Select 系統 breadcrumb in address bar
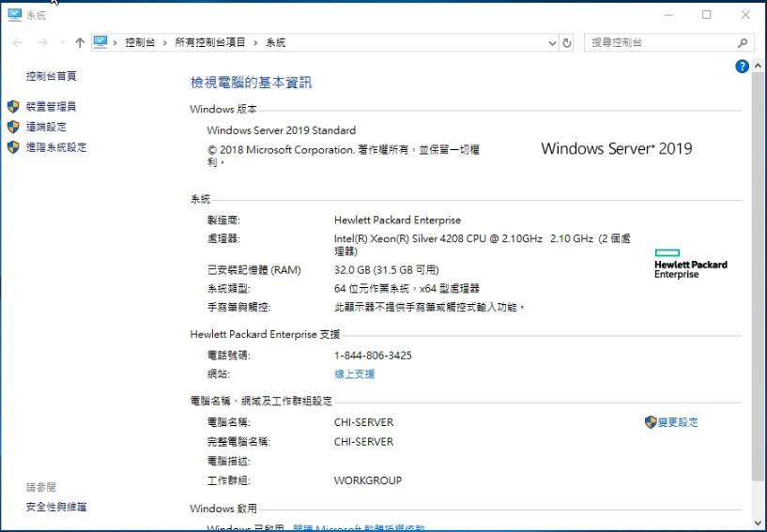The height and width of the screenshot is (532, 767). [276, 42]
